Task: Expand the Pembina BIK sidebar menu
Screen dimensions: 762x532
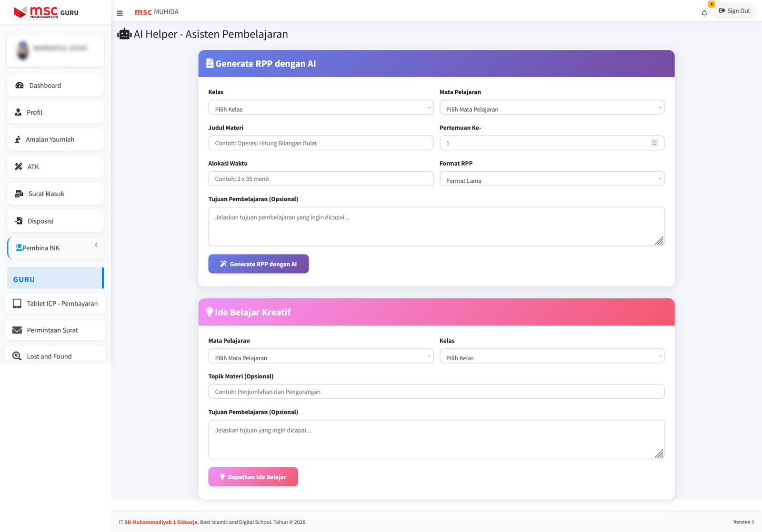Action: [x=55, y=248]
